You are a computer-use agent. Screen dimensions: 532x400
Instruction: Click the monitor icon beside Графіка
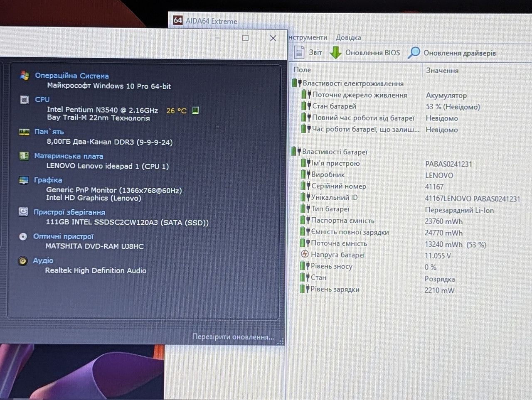click(24, 180)
